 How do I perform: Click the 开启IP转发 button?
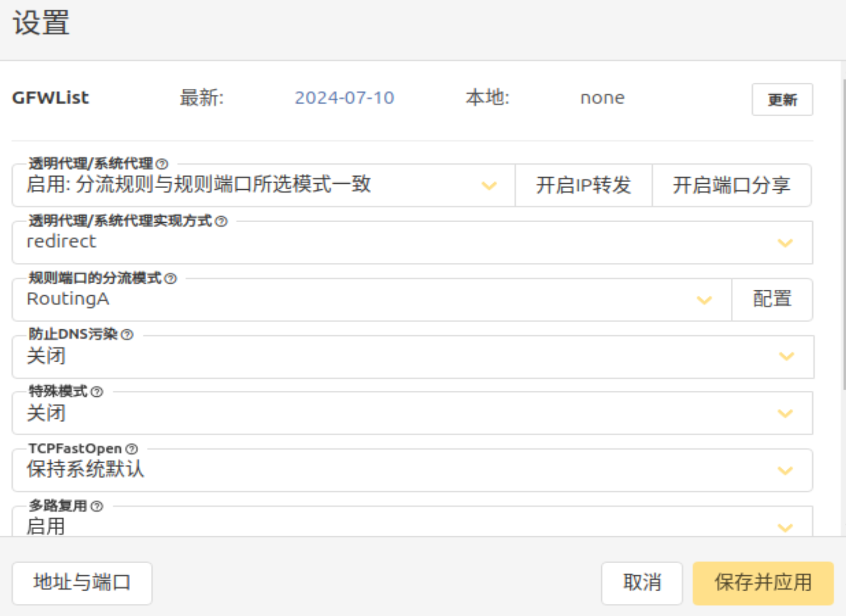point(583,185)
